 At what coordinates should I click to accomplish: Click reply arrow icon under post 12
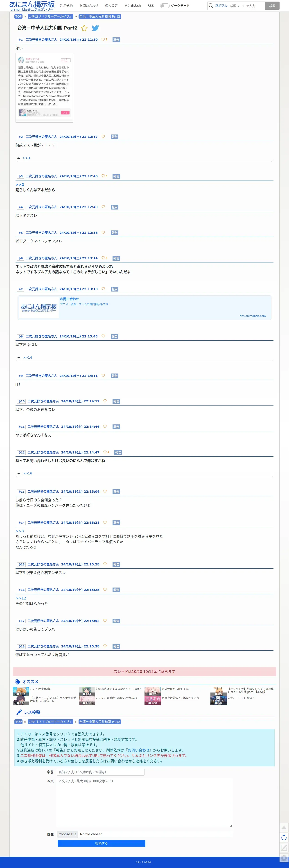18,474
